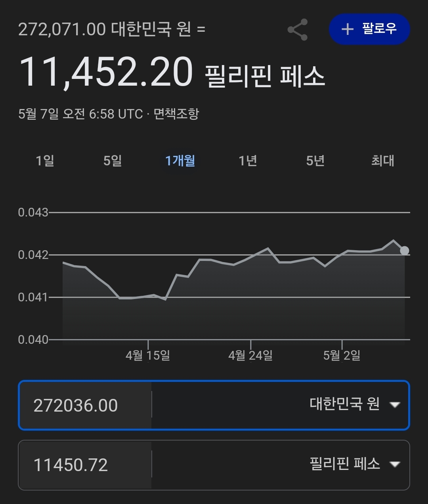Viewport: 428px width, 504px height.
Task: Click the 11450.72 peso amount field
Action: [x=85, y=465]
